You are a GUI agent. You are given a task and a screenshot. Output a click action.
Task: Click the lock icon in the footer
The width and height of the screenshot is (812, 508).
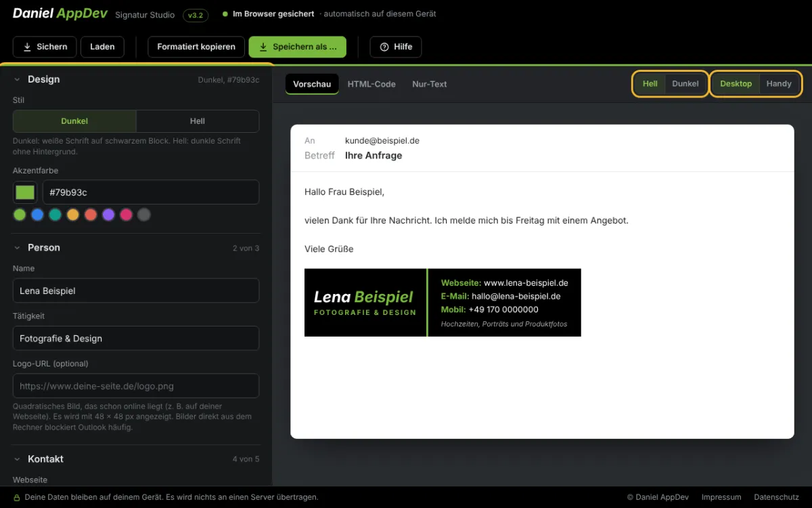(17, 497)
